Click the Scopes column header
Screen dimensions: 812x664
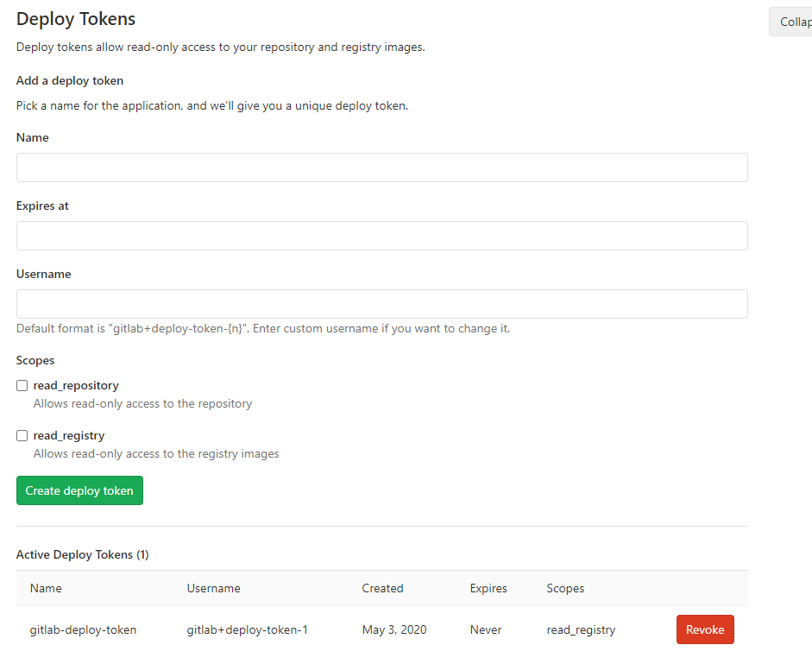point(565,588)
